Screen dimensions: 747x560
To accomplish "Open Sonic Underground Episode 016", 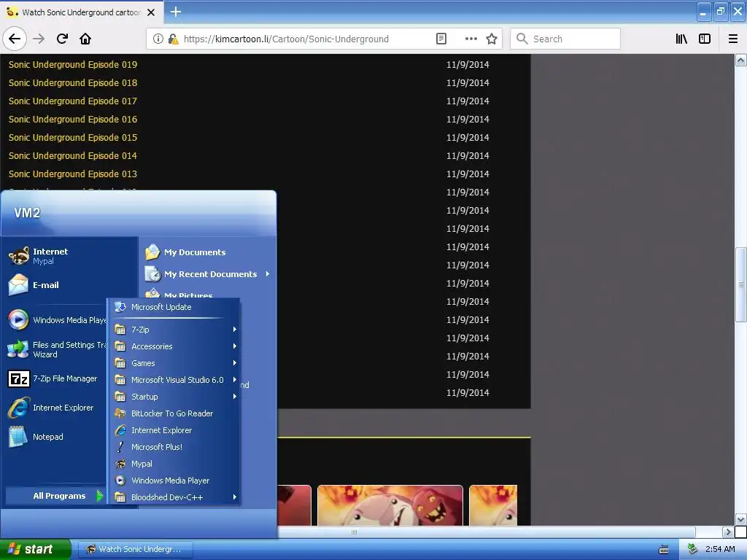I will tap(73, 119).
